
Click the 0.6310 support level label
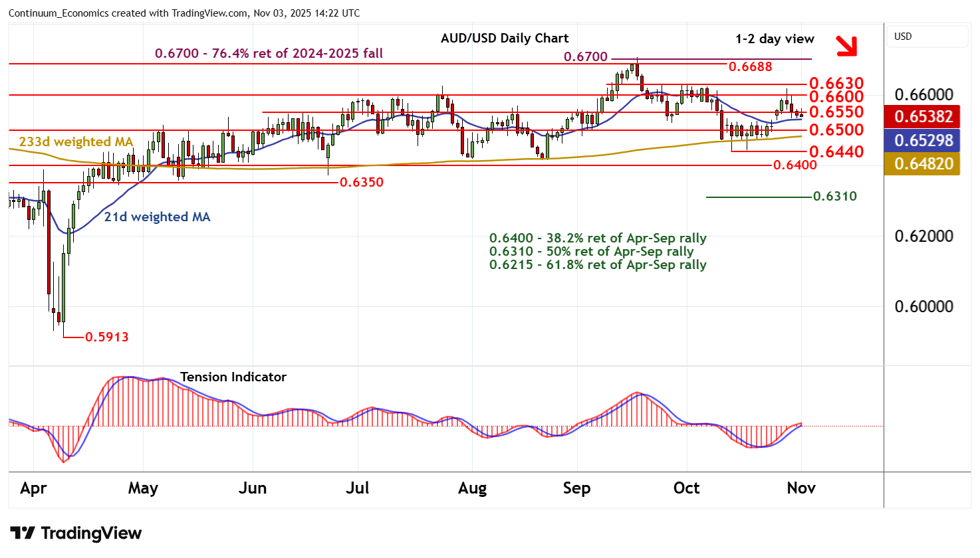(x=835, y=196)
